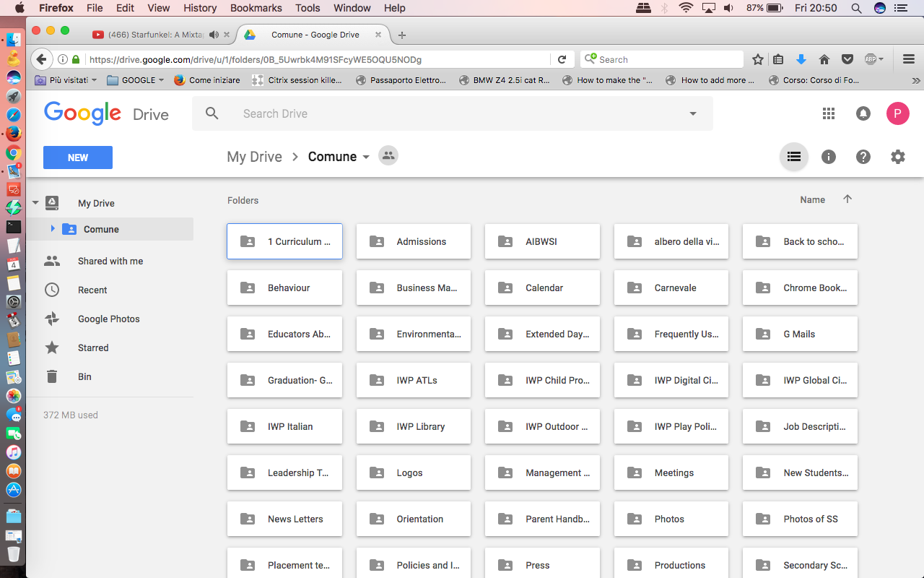Open the Edit menu

pos(126,8)
